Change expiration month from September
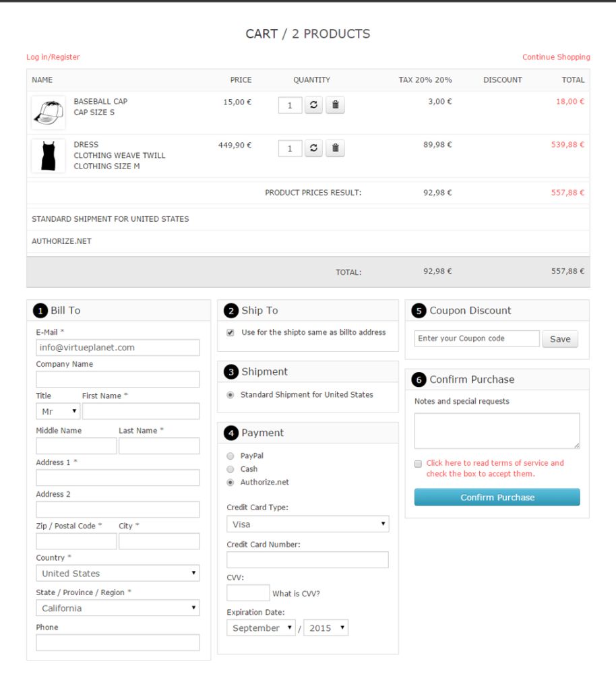 pos(261,628)
